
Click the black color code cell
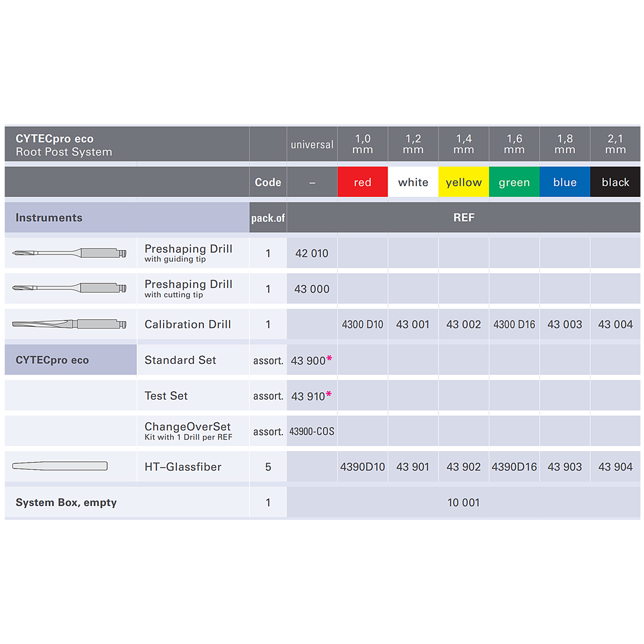pos(615,182)
